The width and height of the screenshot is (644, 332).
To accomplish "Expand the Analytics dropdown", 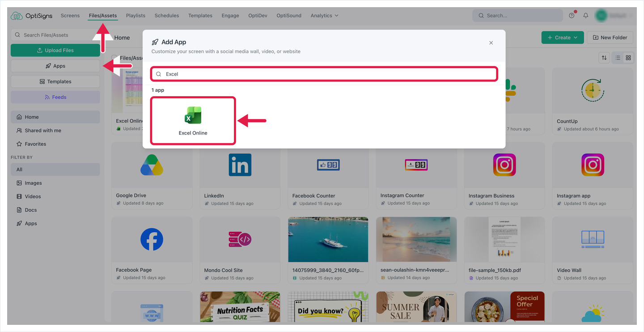I will pyautogui.click(x=324, y=16).
